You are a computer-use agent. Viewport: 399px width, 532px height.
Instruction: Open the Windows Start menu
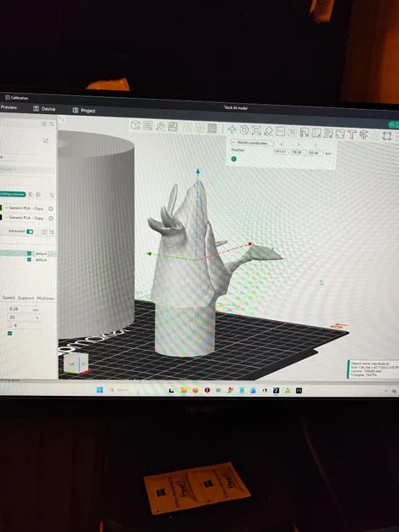click(100, 390)
